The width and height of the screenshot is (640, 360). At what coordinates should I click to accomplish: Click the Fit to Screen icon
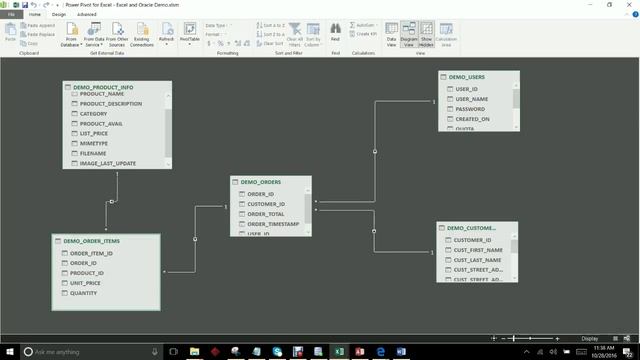tap(493, 338)
